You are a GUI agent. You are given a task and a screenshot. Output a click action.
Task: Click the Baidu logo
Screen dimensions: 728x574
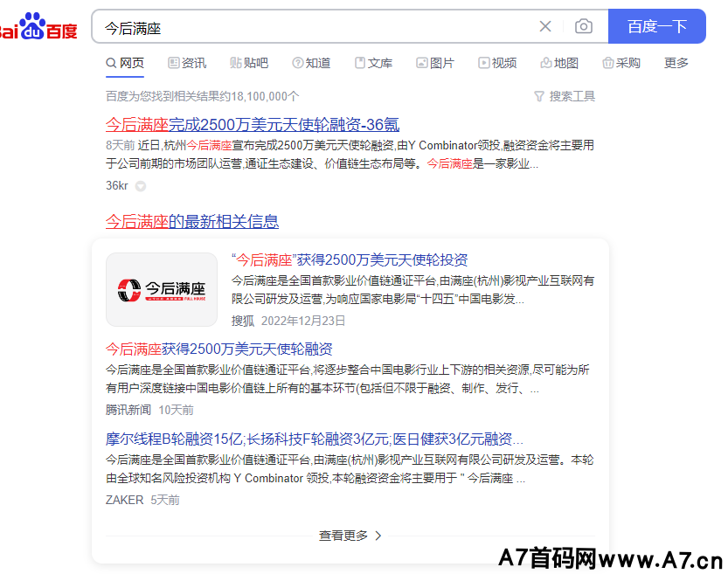coord(39,27)
